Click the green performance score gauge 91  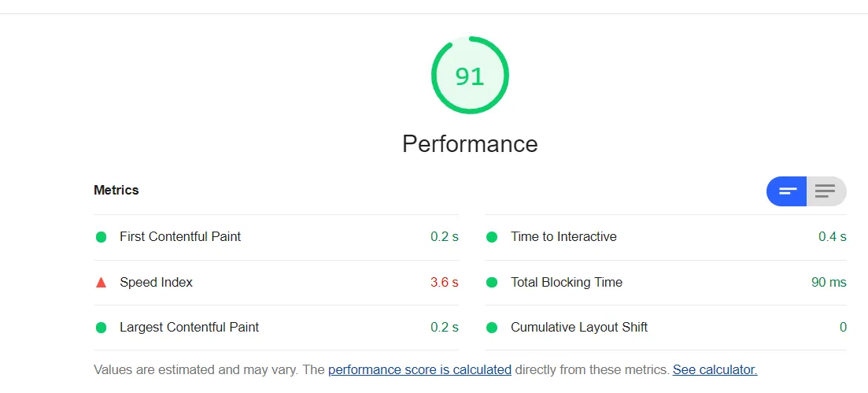tap(470, 76)
